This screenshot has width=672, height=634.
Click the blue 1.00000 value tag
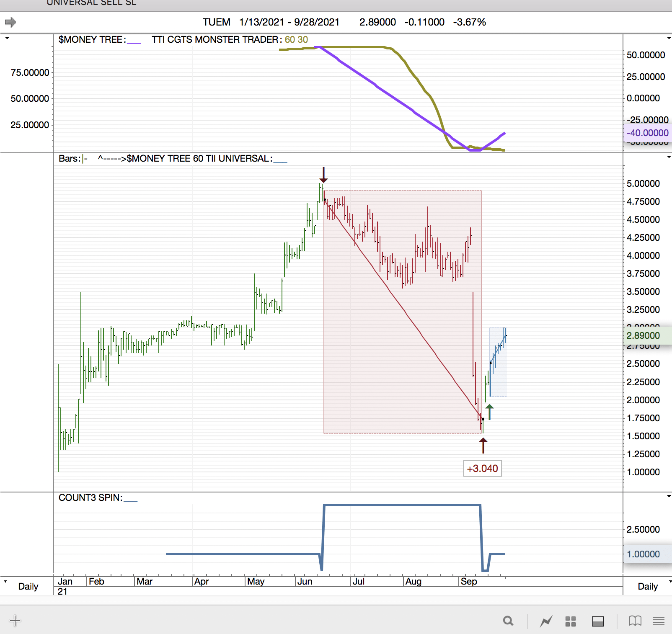point(648,554)
